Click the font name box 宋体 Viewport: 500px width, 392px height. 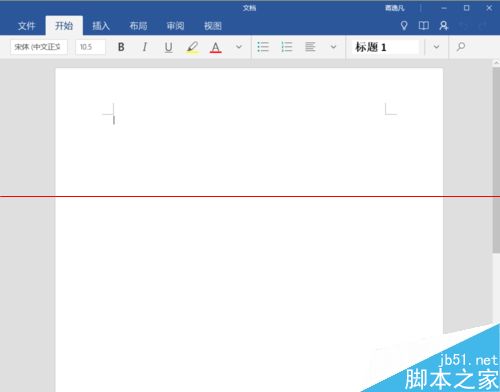click(x=39, y=47)
